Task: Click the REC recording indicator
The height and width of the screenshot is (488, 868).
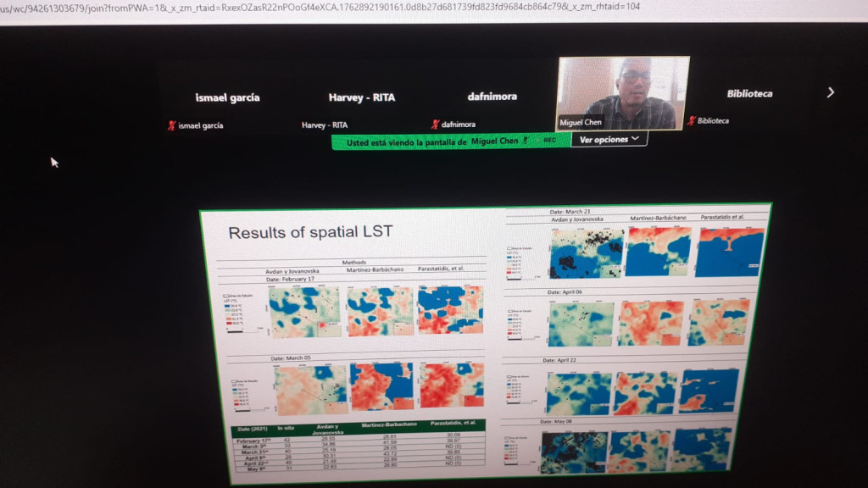Action: (549, 141)
